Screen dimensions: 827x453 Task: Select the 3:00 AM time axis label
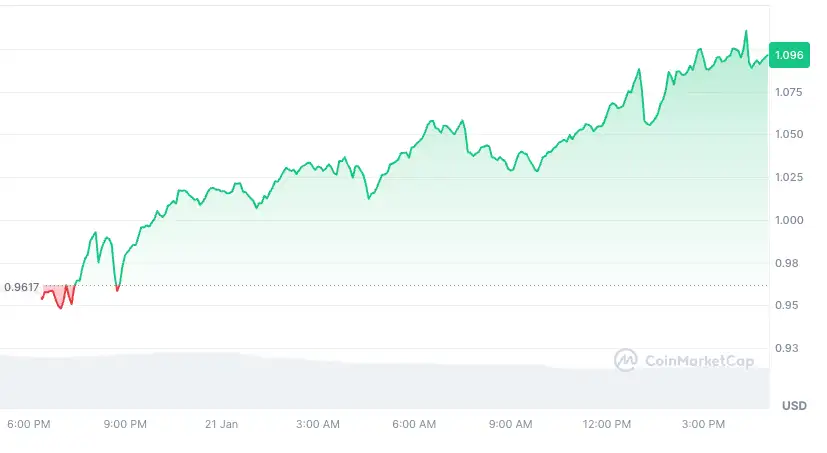[x=318, y=424]
